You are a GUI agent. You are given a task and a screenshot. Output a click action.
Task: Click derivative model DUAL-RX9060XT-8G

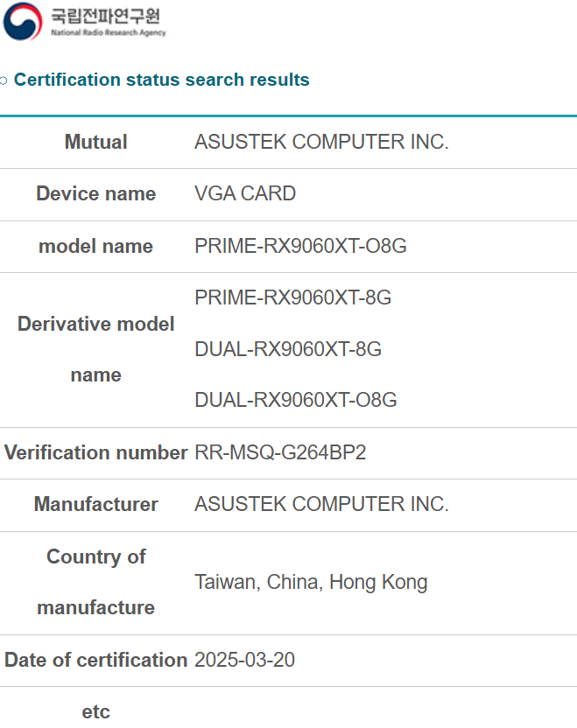pos(288,349)
